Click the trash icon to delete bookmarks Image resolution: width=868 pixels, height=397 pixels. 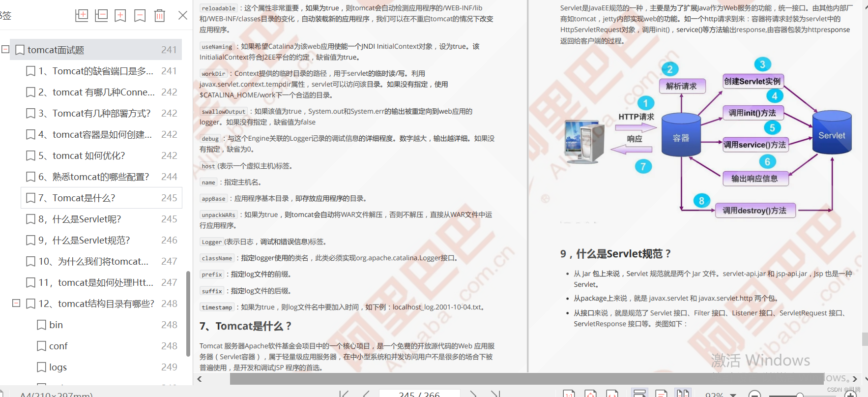tap(160, 15)
